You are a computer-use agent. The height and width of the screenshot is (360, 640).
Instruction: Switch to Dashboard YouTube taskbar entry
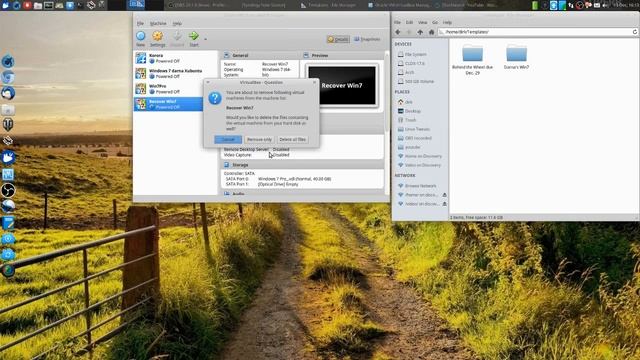pyautogui.click(x=466, y=5)
